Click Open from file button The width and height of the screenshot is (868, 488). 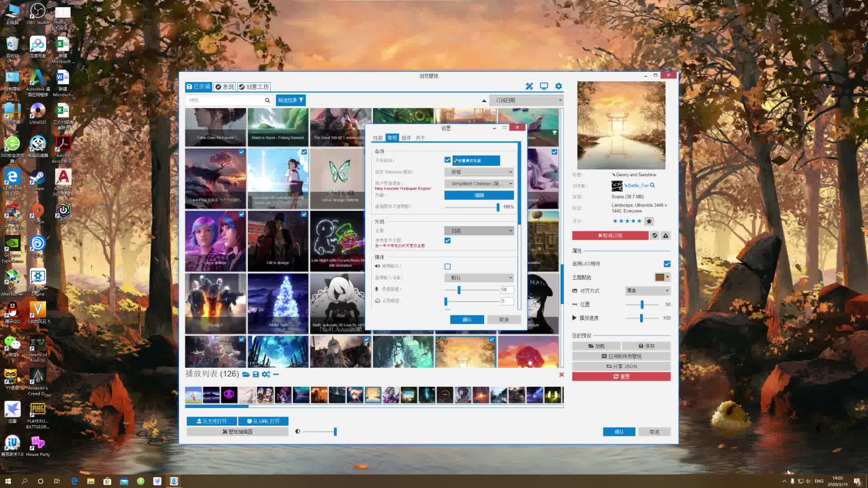(x=212, y=421)
